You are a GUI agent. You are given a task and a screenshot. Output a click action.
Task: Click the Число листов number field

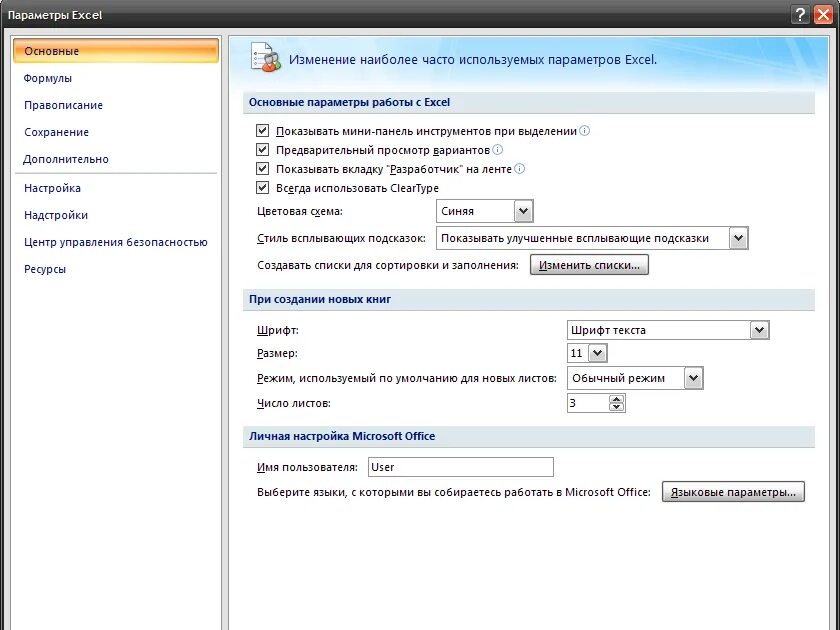tap(588, 403)
